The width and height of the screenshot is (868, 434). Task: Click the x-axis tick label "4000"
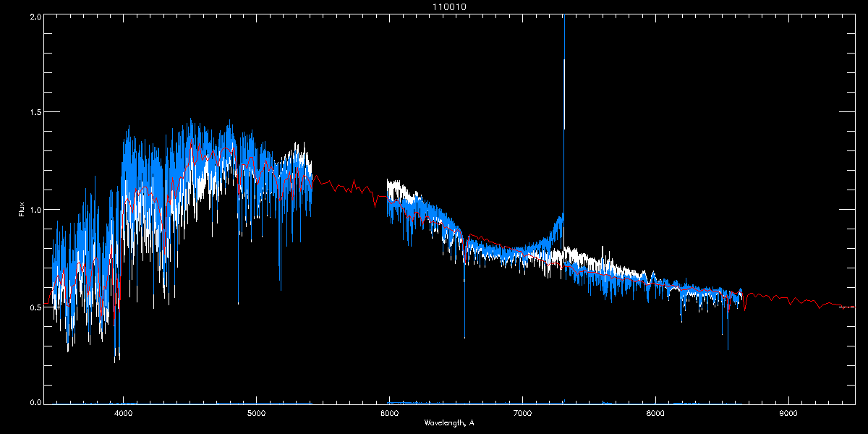tap(123, 414)
